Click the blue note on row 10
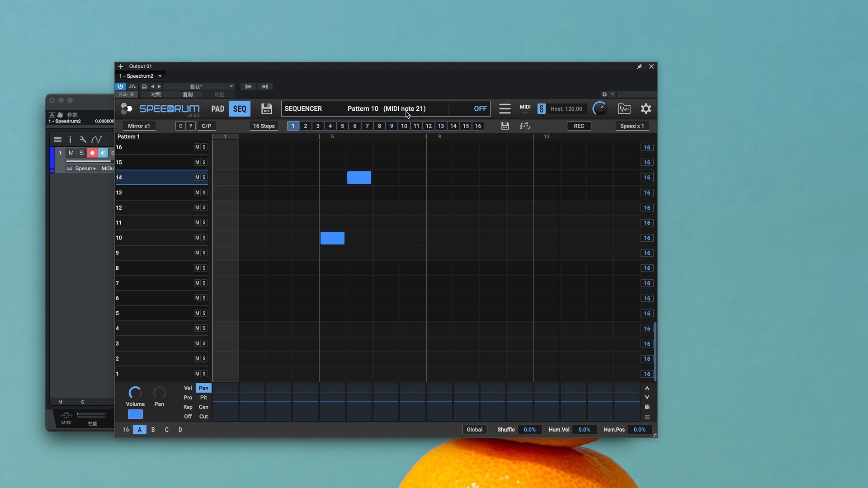 [x=332, y=238]
